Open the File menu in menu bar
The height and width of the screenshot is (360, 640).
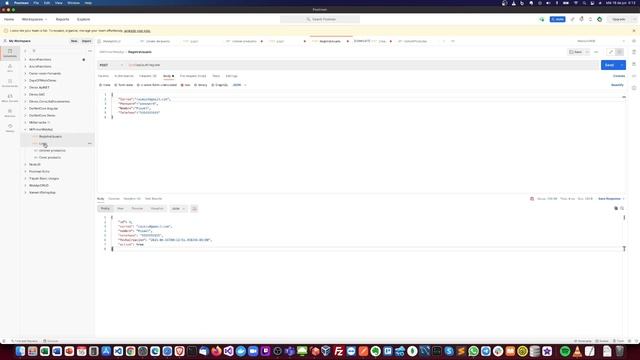pos(36,3)
